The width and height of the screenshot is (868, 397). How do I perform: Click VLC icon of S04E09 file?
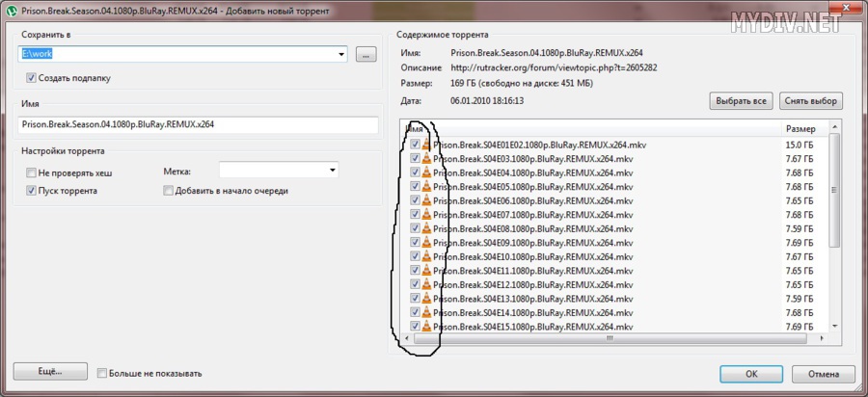pos(426,242)
